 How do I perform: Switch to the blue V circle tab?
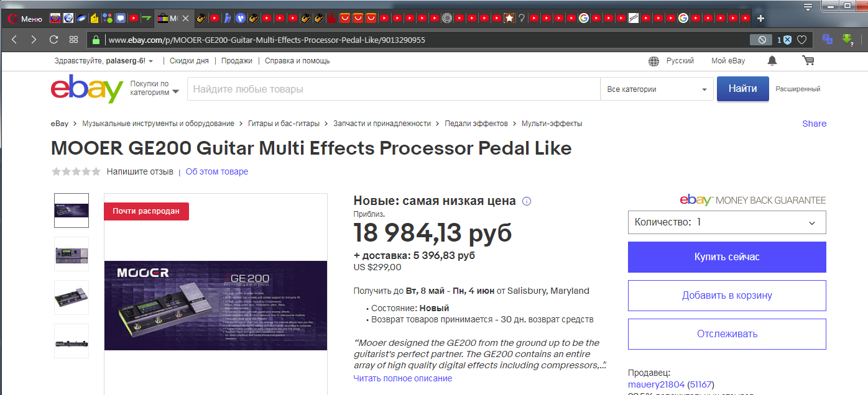click(x=241, y=19)
